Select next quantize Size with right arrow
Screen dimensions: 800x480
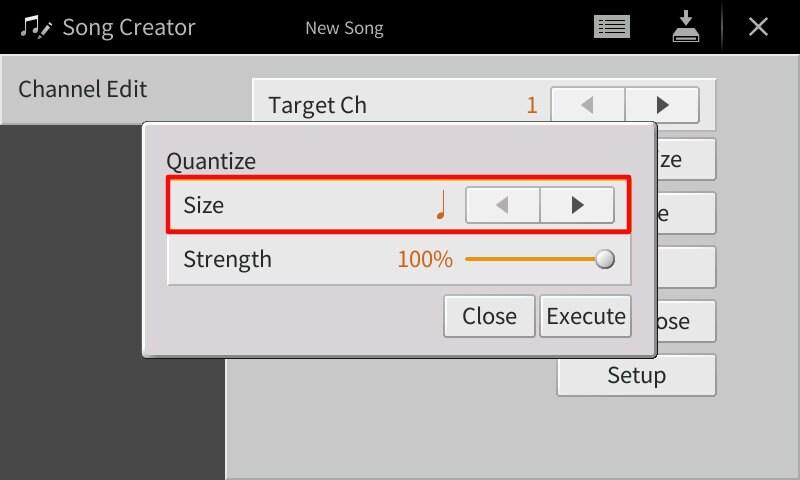577,205
